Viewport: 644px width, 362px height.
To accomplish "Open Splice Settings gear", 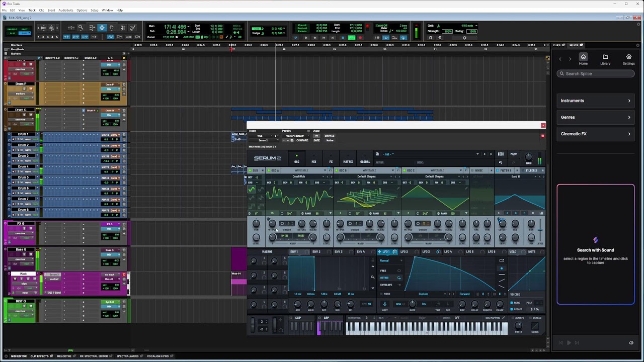I will 628,59.
